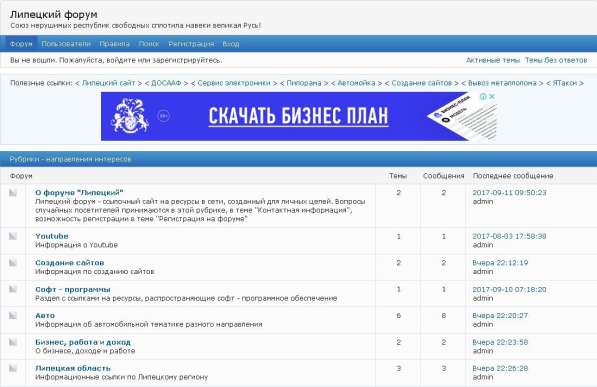
Task: Follow the Сервис электроники link
Action: click(234, 83)
